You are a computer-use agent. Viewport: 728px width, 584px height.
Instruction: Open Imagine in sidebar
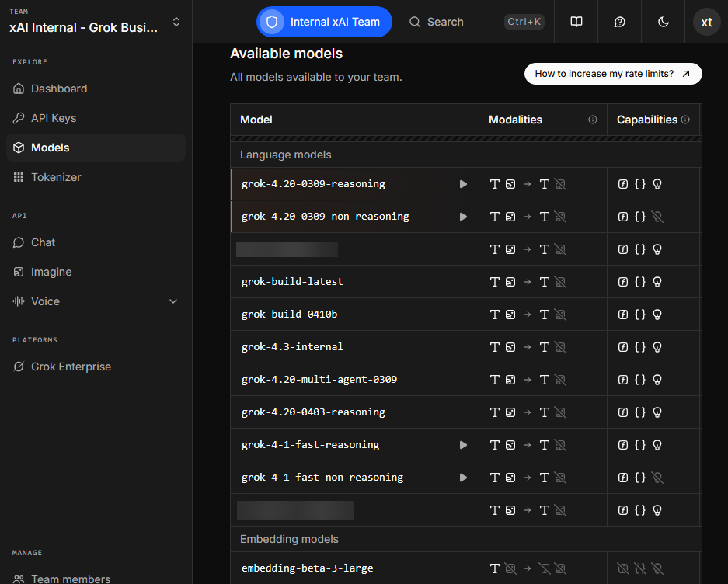pos(96,272)
